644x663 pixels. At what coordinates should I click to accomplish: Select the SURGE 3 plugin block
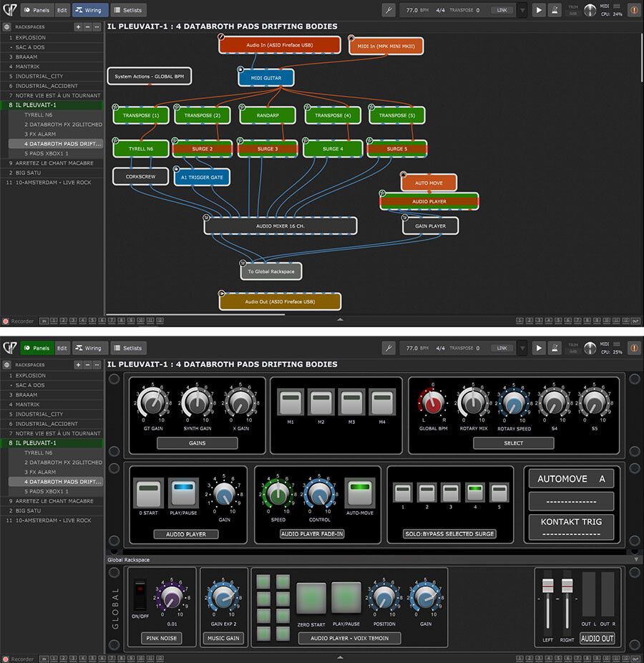click(x=268, y=149)
